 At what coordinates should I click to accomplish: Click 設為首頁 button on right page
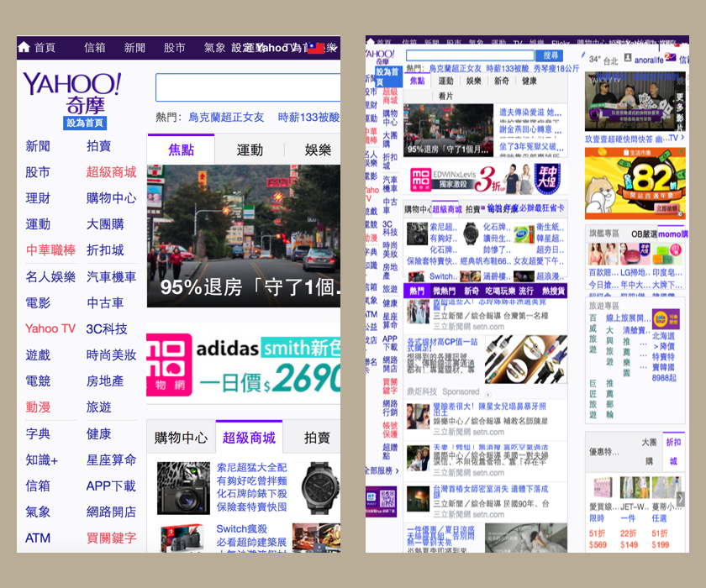[x=387, y=76]
